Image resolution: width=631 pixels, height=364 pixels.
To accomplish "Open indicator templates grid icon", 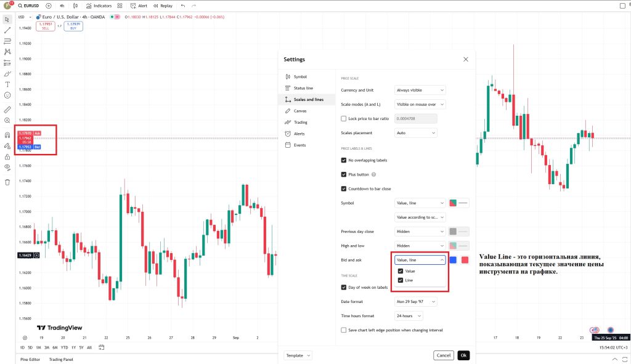I will point(120,6).
